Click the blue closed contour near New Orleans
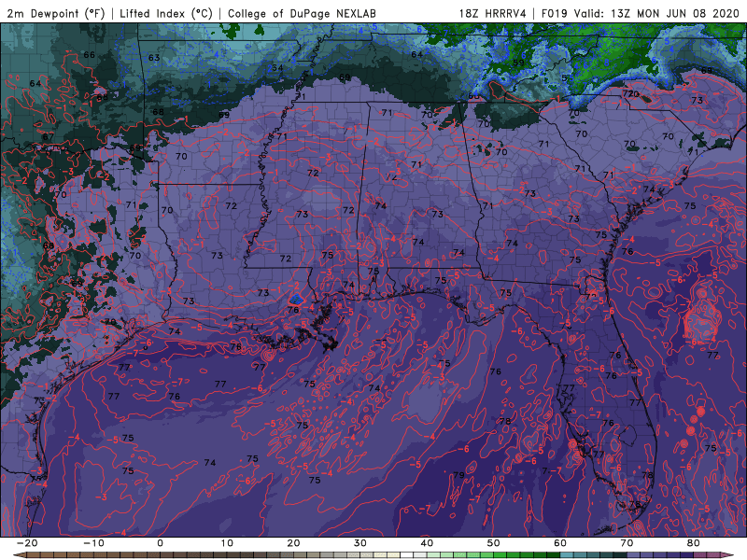 click(296, 299)
